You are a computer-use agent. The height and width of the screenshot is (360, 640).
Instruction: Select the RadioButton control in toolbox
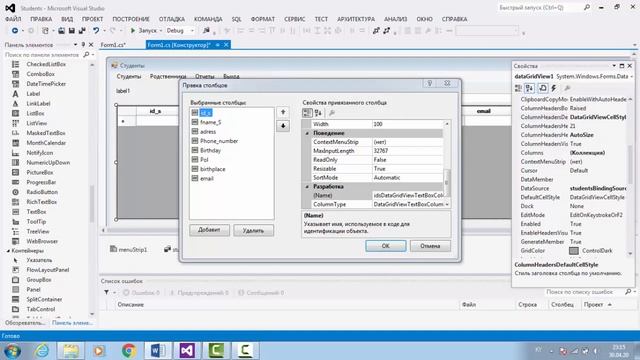(42, 192)
